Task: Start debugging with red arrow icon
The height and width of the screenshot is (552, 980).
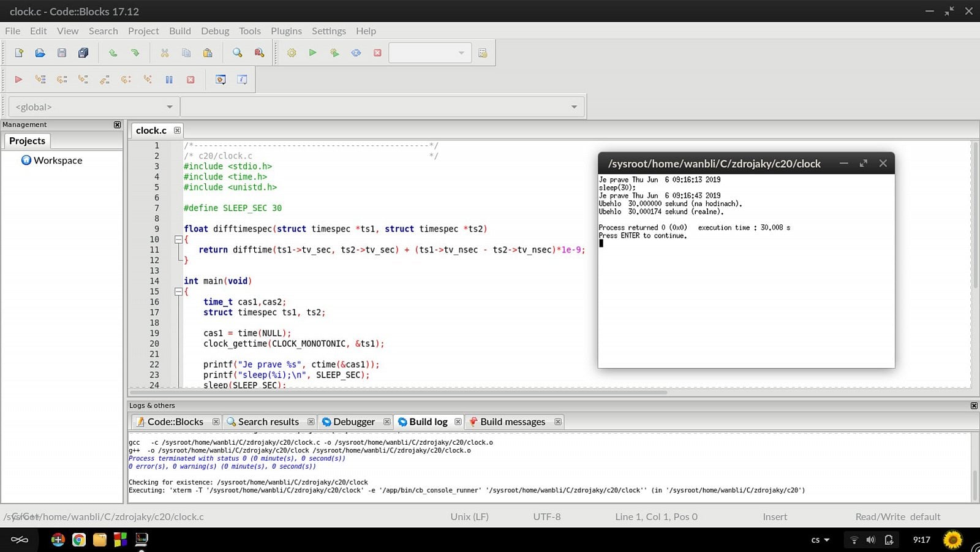Action: pyautogui.click(x=18, y=80)
